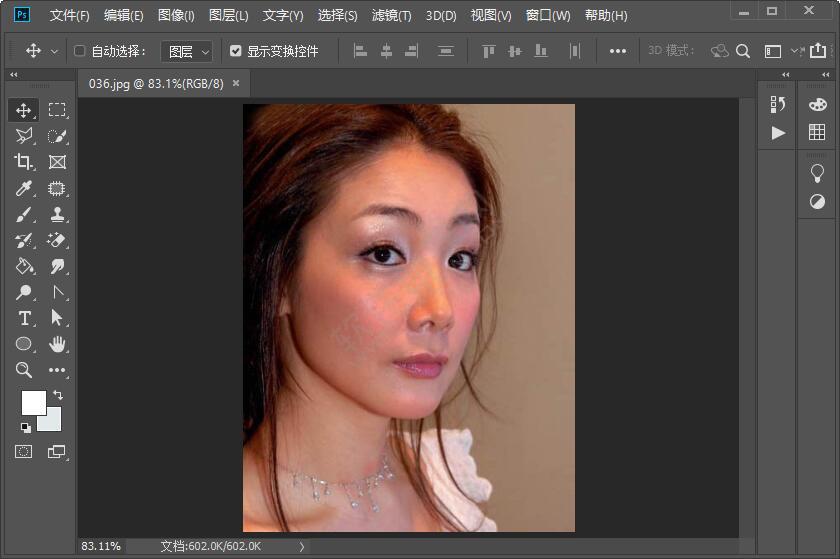
Task: Select the Crop tool
Action: [24, 162]
